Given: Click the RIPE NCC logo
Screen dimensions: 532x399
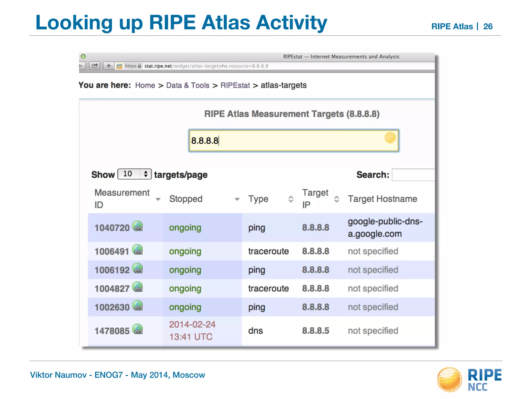Looking at the screenshot, I should pyautogui.click(x=470, y=380).
